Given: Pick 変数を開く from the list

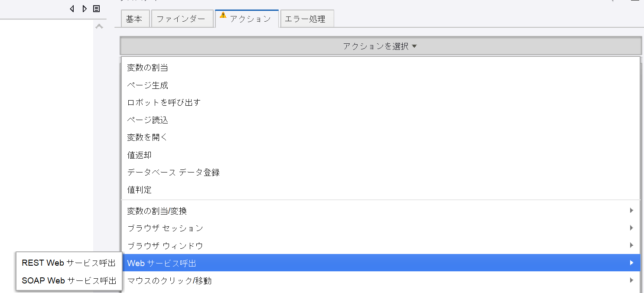Looking at the screenshot, I should tap(381, 137).
